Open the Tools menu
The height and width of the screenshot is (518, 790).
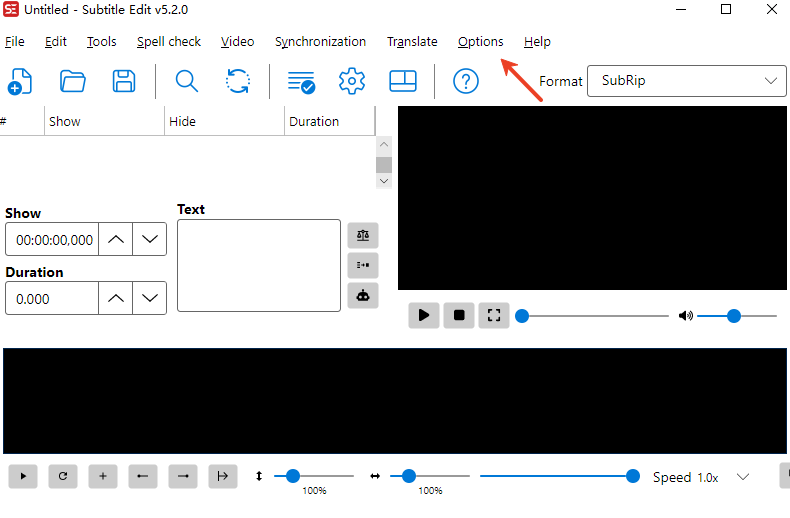pyautogui.click(x=101, y=41)
